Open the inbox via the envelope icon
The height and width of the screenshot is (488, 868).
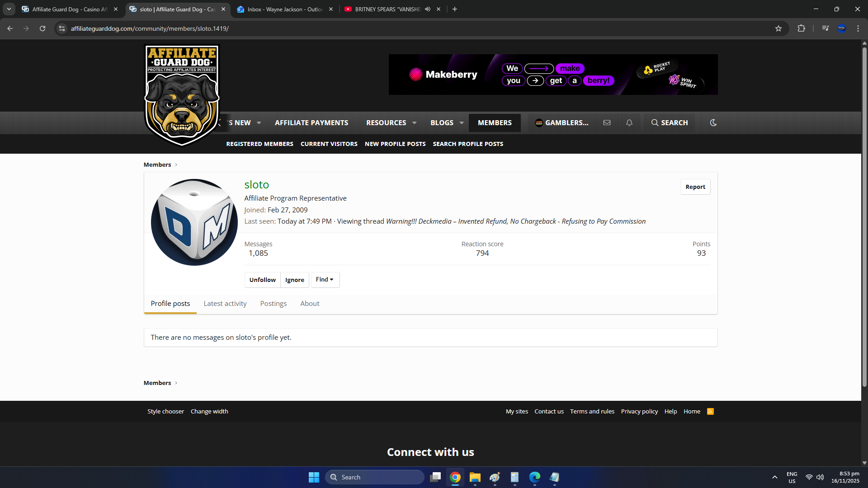point(607,122)
